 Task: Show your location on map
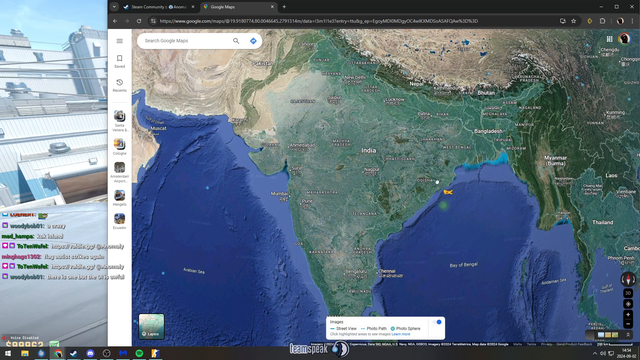click(628, 304)
